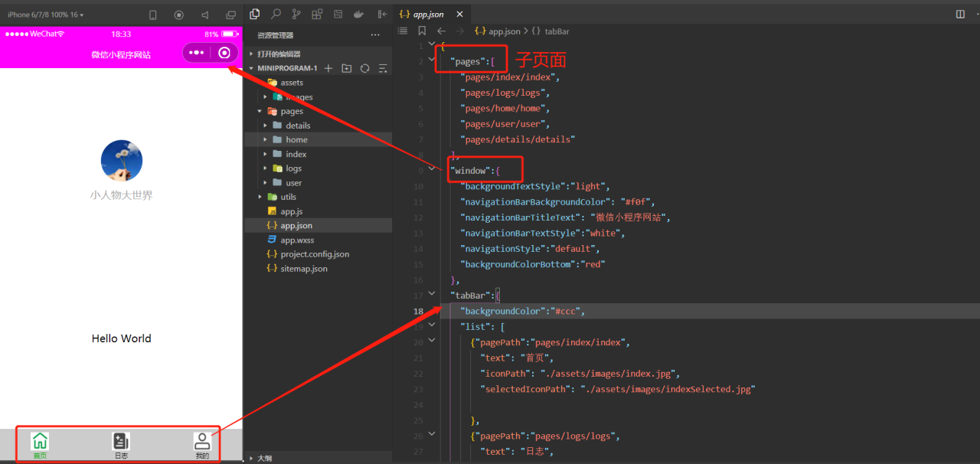Expand the utils folder
This screenshot has height=464, width=980.
coord(288,197)
